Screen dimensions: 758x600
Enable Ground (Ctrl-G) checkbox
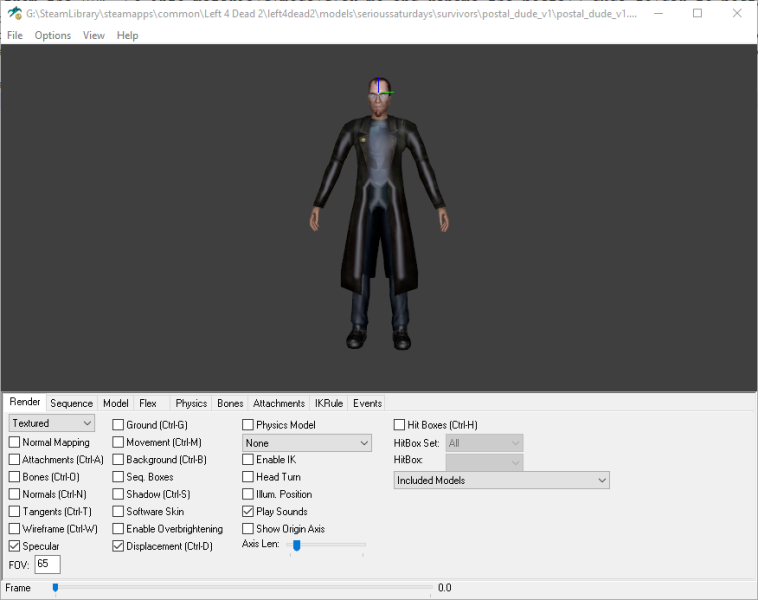click(x=118, y=425)
